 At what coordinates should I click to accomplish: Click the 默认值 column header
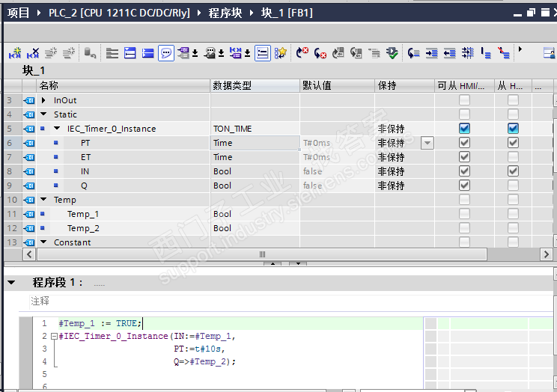coord(337,85)
